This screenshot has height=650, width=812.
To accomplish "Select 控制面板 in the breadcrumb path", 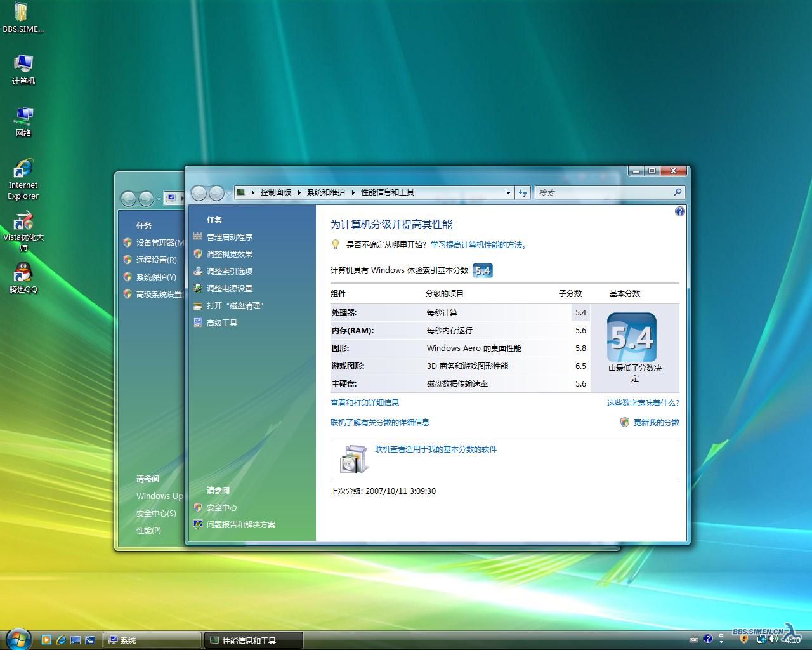I will [x=276, y=192].
